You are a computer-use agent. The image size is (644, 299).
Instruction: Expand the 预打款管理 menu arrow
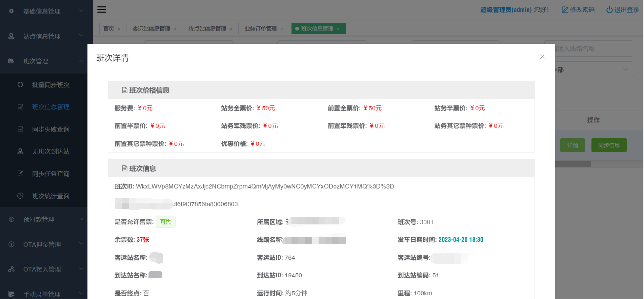click(81, 219)
